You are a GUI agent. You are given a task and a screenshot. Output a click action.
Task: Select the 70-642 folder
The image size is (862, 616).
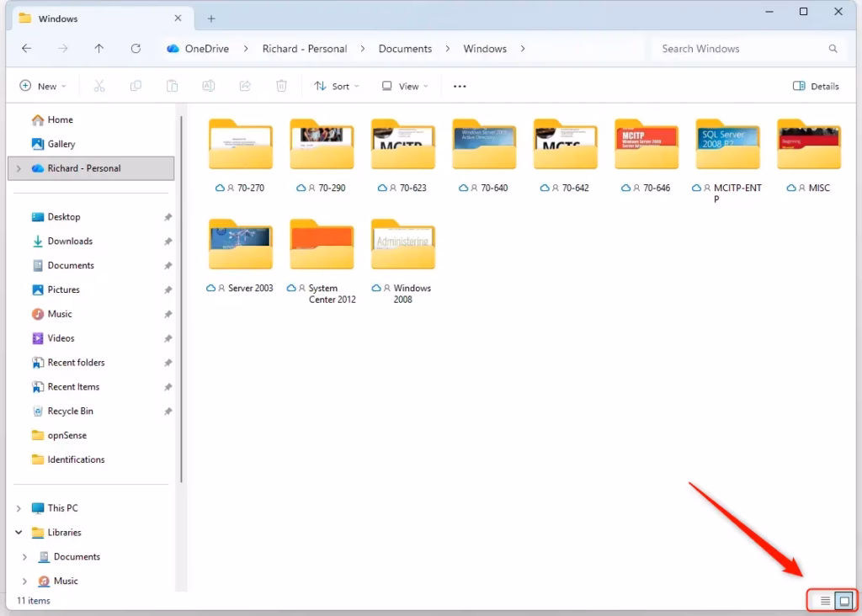point(565,156)
